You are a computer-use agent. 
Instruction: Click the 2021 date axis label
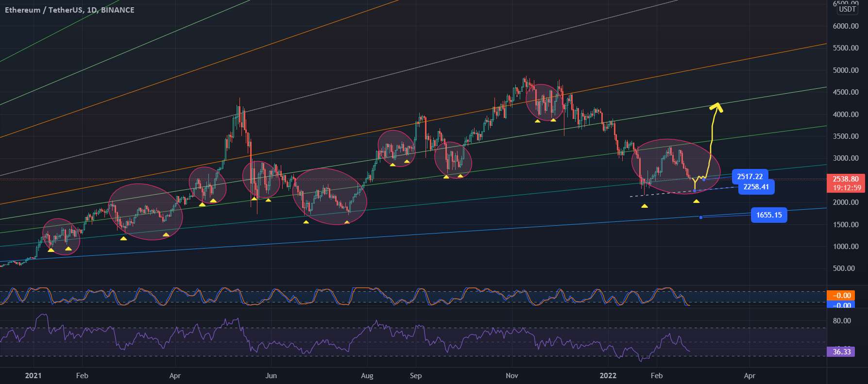(33, 376)
